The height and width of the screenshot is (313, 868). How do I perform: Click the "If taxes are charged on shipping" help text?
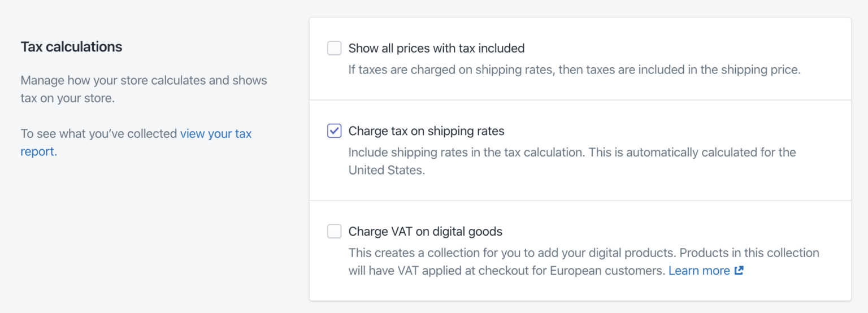[575, 71]
